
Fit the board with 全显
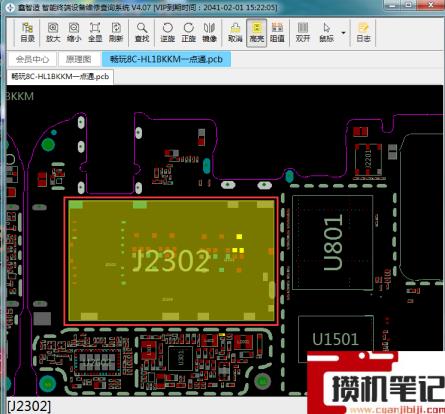pyautogui.click(x=95, y=33)
